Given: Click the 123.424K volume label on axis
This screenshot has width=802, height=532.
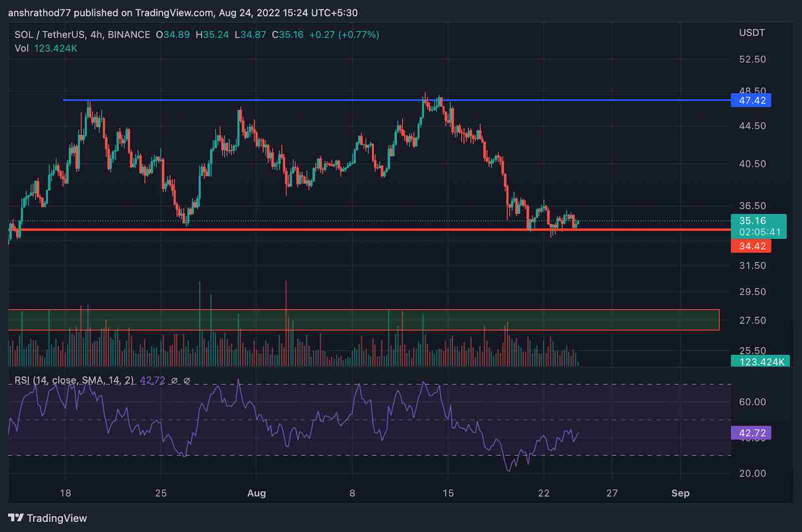Looking at the screenshot, I should [760, 361].
